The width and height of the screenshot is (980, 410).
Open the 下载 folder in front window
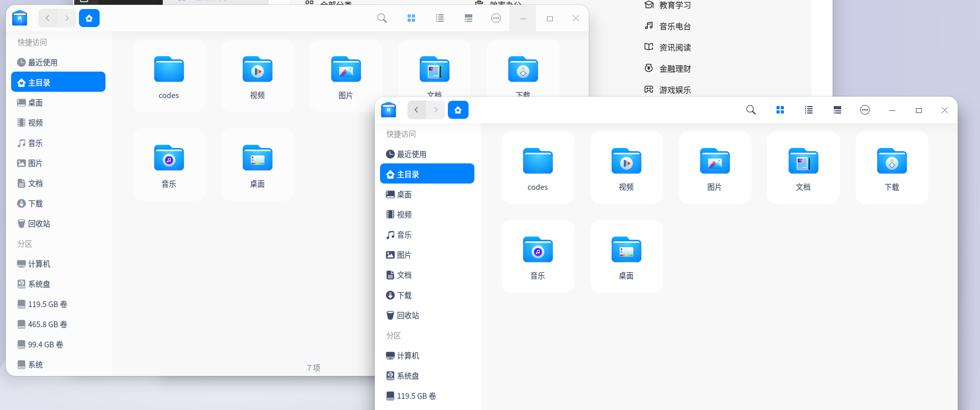point(891,168)
